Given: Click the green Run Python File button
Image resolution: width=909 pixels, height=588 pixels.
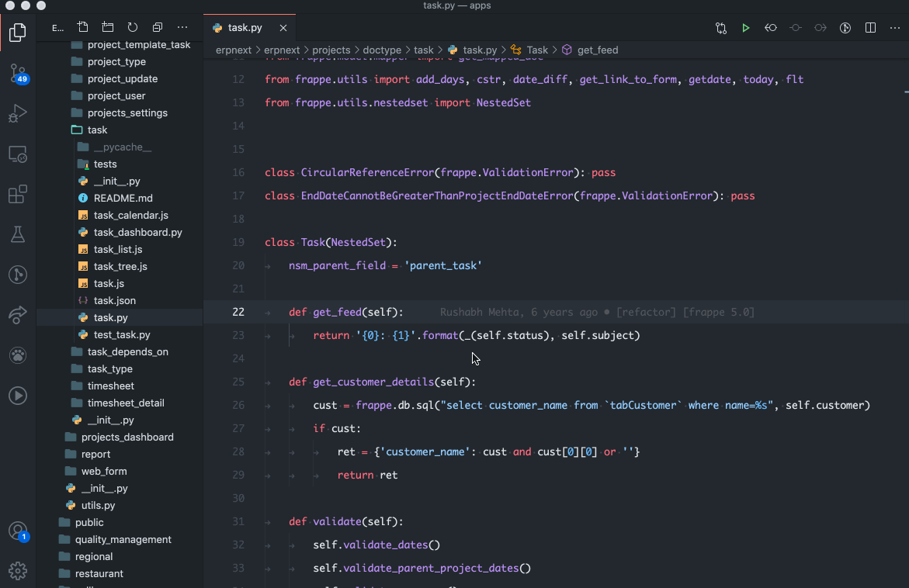Looking at the screenshot, I should [745, 28].
